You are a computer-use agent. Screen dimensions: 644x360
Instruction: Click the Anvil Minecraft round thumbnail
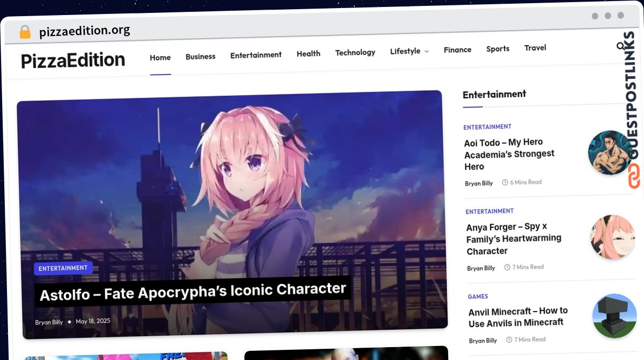click(x=614, y=316)
